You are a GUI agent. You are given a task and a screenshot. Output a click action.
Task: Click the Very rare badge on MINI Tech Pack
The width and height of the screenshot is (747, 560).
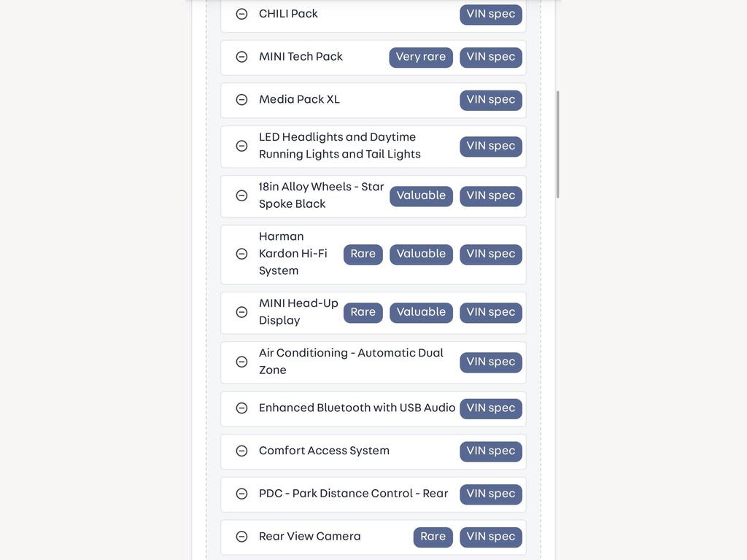421,57
